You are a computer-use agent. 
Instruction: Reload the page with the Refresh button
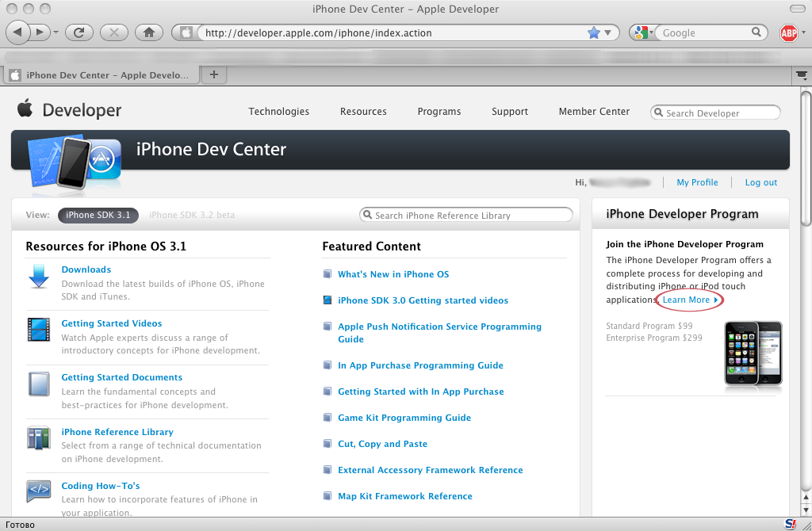[x=79, y=32]
